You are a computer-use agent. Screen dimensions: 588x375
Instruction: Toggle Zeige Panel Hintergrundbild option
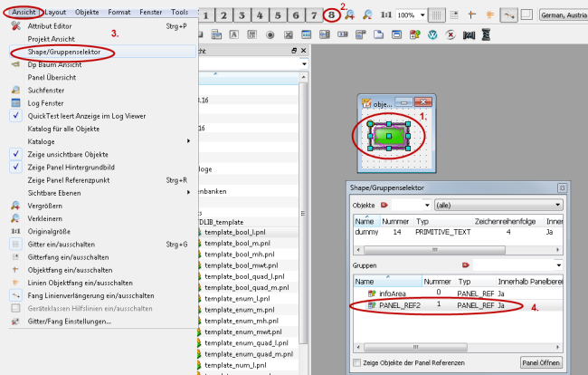pos(71,168)
